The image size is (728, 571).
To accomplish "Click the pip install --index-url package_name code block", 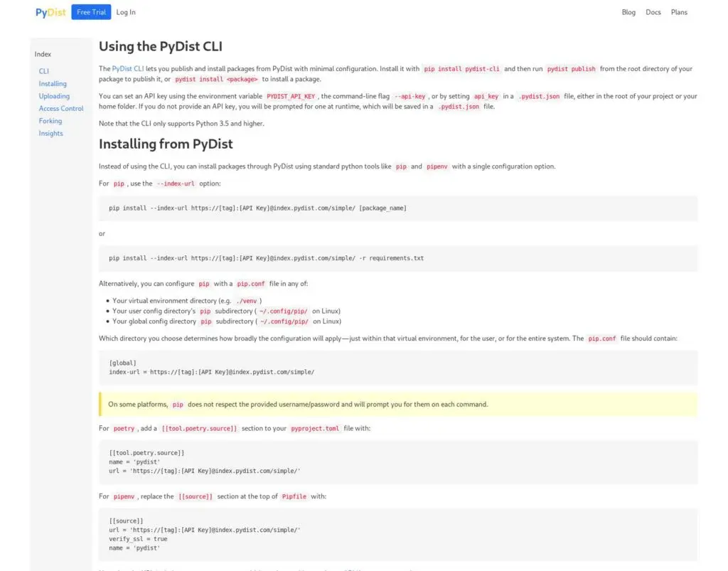I will click(x=398, y=208).
